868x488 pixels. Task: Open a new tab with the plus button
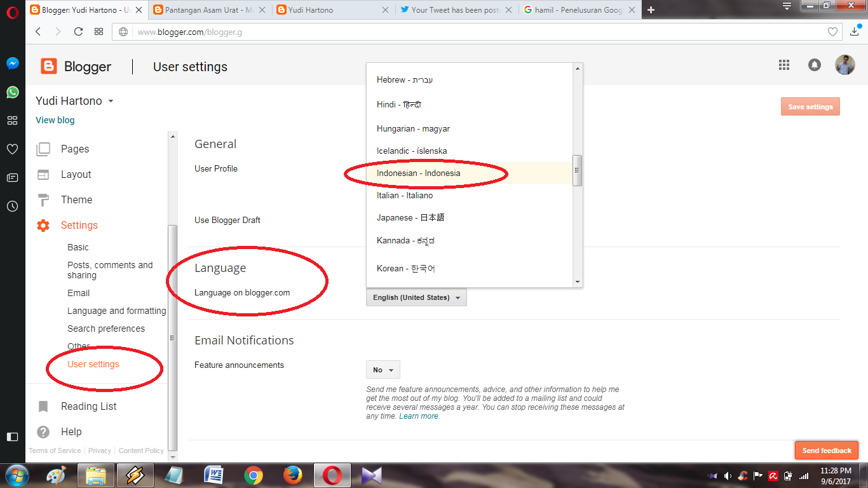(x=651, y=10)
